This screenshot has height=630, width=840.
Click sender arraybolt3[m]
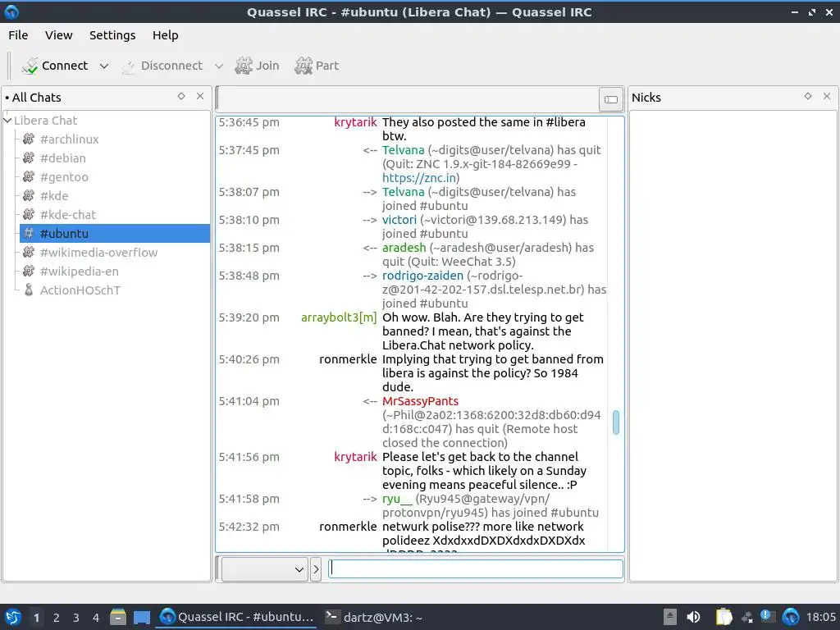tap(339, 317)
